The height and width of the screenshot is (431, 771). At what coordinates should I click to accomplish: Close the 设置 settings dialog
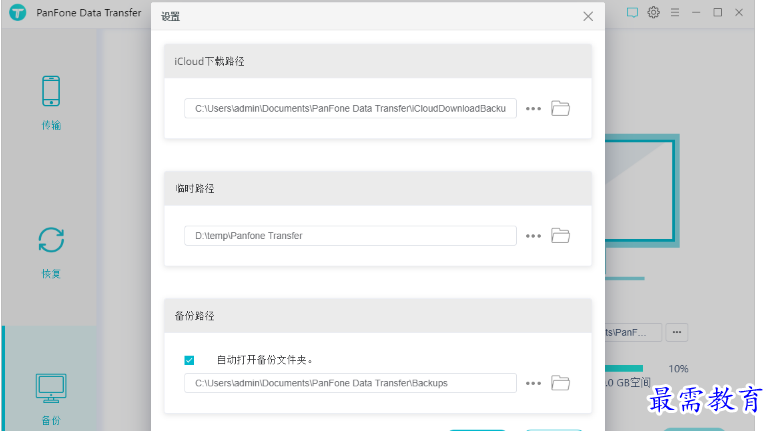click(588, 16)
